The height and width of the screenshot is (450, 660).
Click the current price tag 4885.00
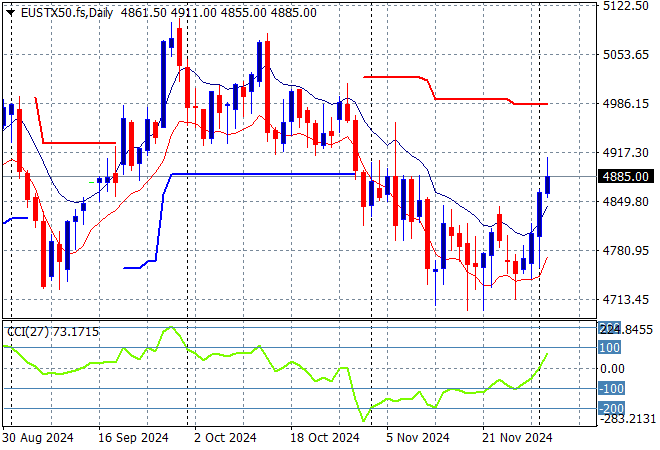(x=628, y=177)
